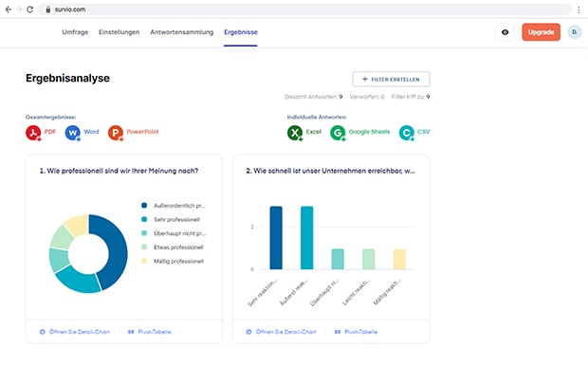The image size is (588, 367).
Task: Toggle the Außerordentlich legend entry
Action: [x=174, y=206]
